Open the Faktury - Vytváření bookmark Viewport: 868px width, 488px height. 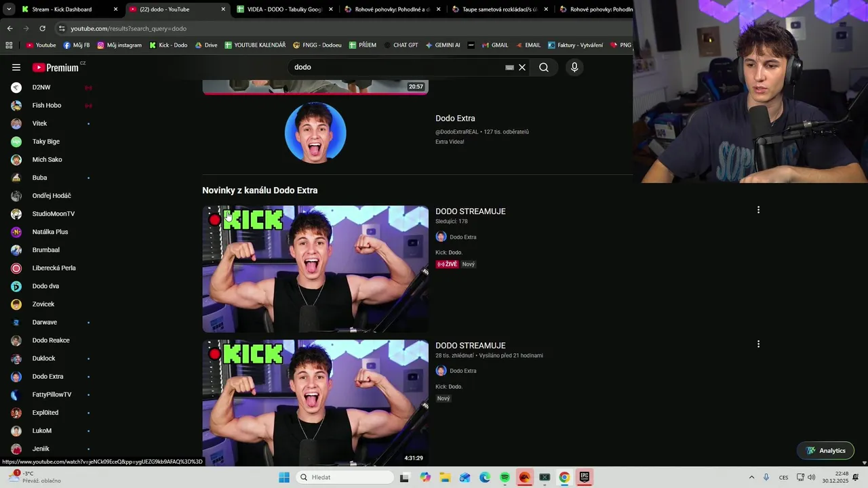click(x=575, y=45)
